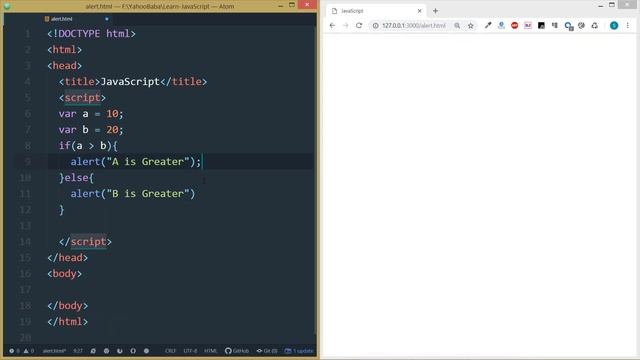Image resolution: width=640 pixels, height=360 pixels.
Task: Go back in the Chrome browser
Action: point(332,25)
